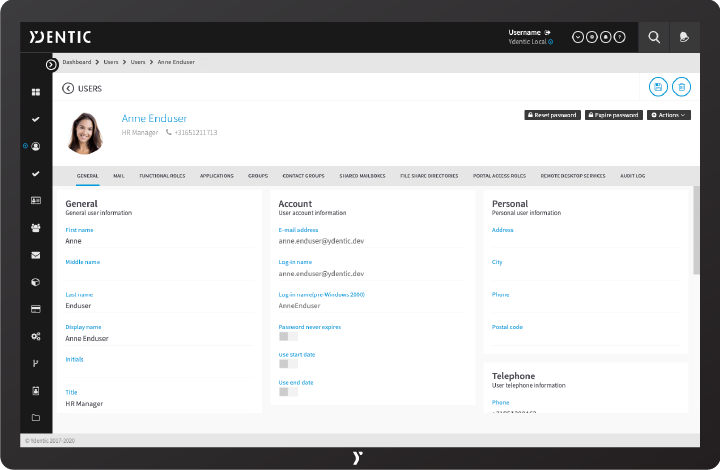
Task: Click the Ydentic logo
Action: pos(60,37)
